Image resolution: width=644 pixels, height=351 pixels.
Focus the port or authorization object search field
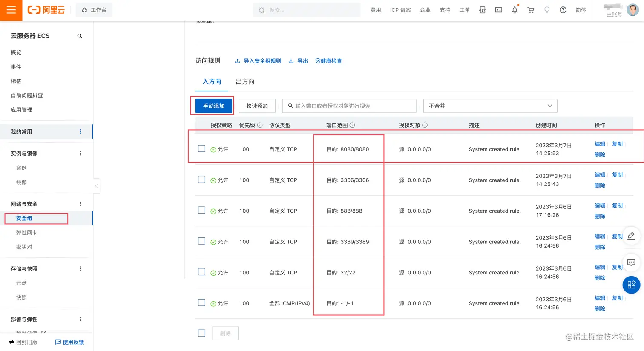(349, 106)
